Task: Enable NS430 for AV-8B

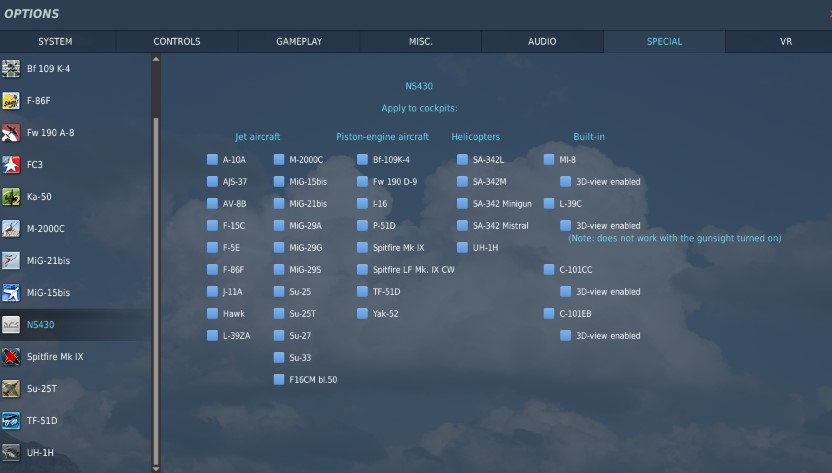Action: click(x=212, y=203)
